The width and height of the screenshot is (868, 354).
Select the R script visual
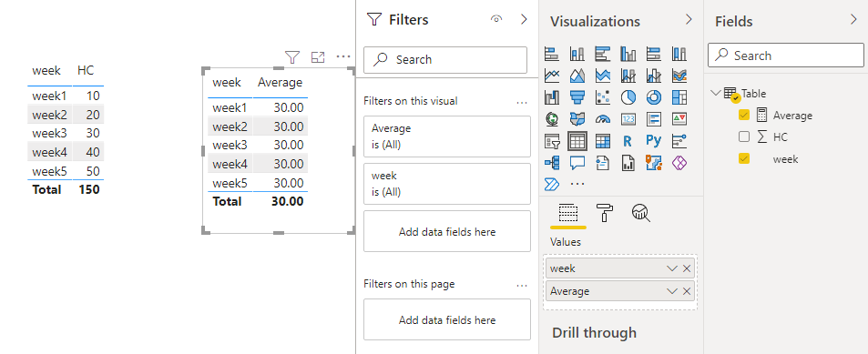(628, 141)
